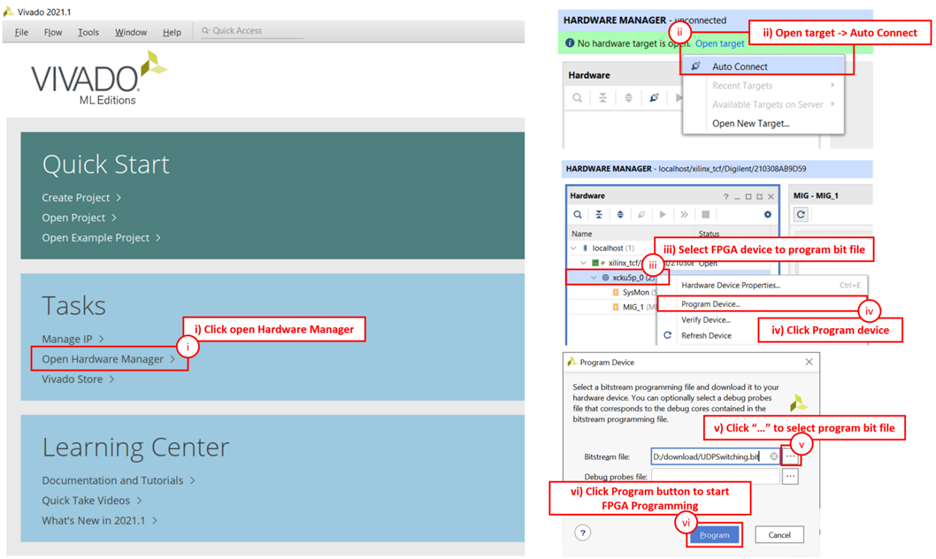Click browse "..." button for Debug probes file
Image resolution: width=936 pixels, height=559 pixels.
tap(790, 477)
